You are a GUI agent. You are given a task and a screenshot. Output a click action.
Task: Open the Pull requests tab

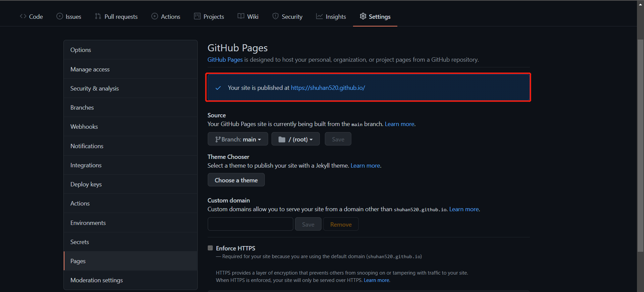pos(116,16)
